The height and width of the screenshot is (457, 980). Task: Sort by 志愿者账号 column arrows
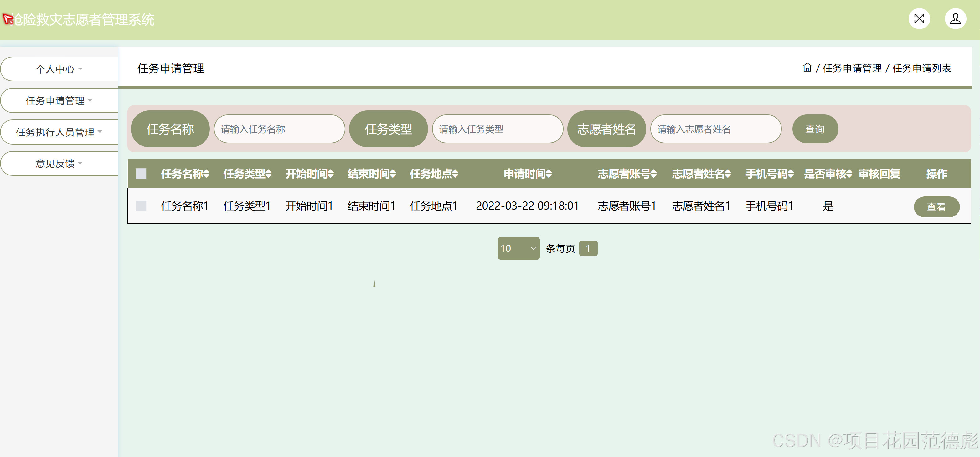653,174
